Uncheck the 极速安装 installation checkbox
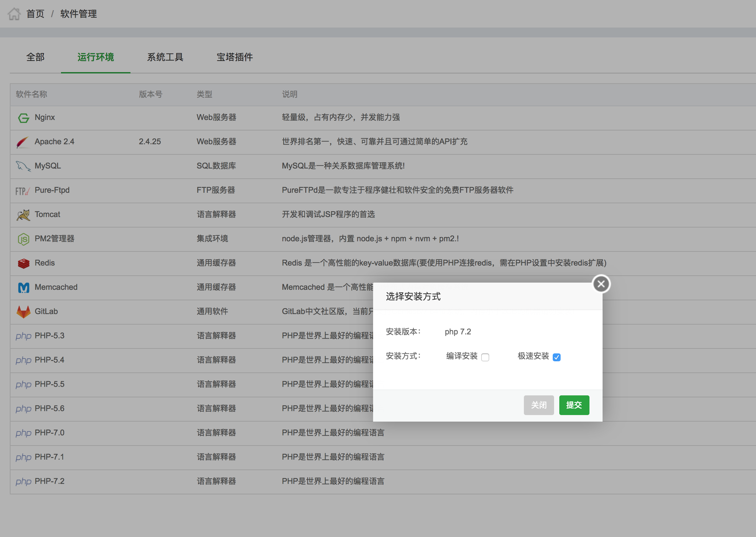Image resolution: width=756 pixels, height=537 pixels. [557, 357]
